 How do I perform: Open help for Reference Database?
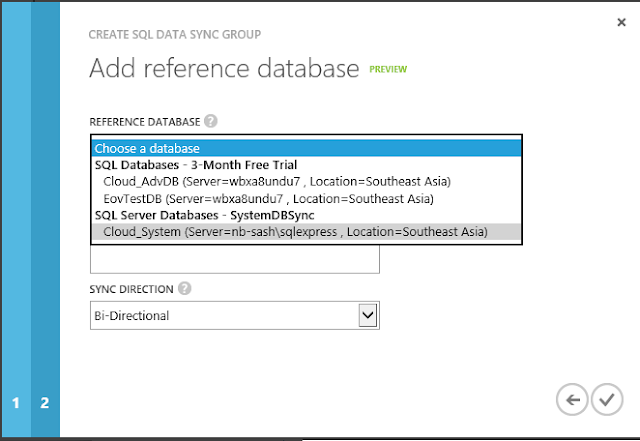click(x=211, y=123)
